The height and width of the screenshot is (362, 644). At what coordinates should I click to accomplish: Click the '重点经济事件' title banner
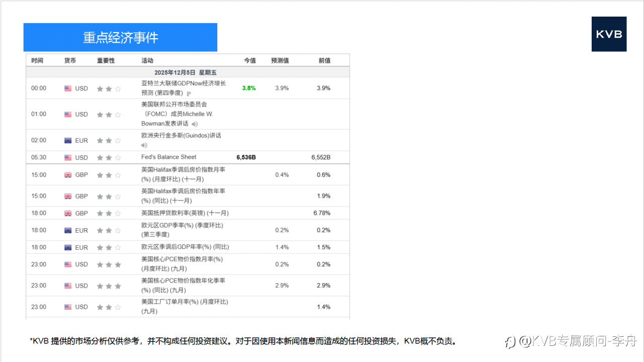coord(120,37)
